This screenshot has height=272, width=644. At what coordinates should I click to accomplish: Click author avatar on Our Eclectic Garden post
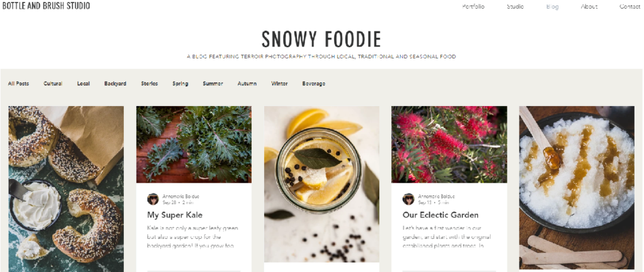pyautogui.click(x=408, y=199)
